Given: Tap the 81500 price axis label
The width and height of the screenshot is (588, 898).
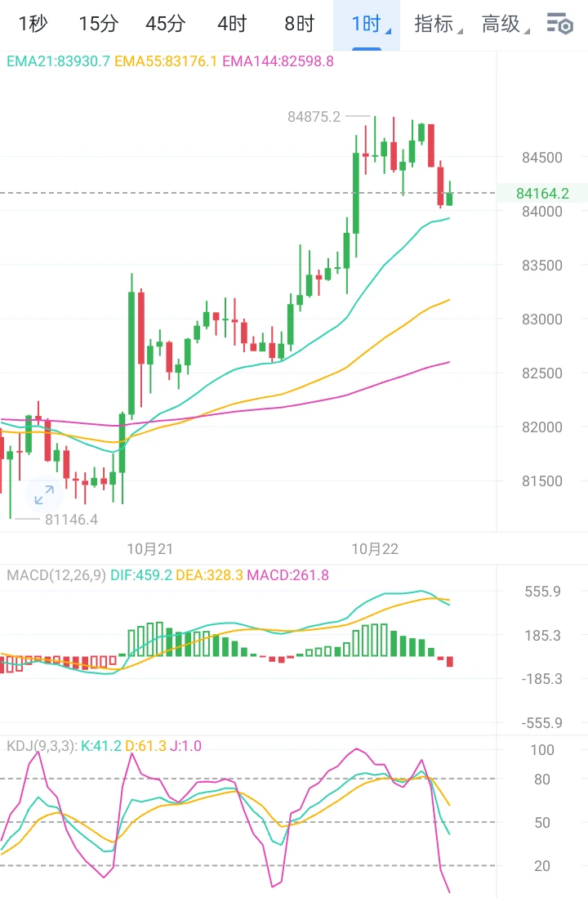Looking at the screenshot, I should pyautogui.click(x=541, y=481).
